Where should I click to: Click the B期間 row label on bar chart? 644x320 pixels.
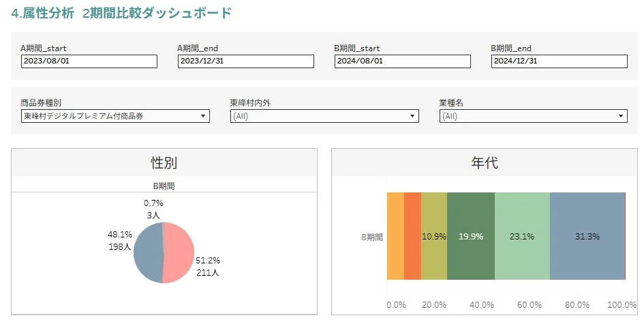[x=371, y=237]
